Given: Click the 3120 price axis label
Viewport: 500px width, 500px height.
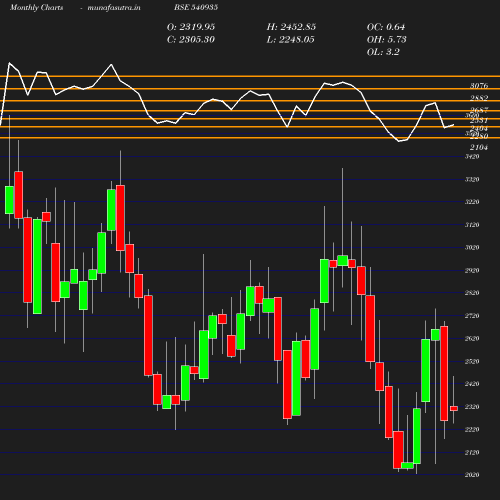Looking at the screenshot, I should (x=472, y=225).
